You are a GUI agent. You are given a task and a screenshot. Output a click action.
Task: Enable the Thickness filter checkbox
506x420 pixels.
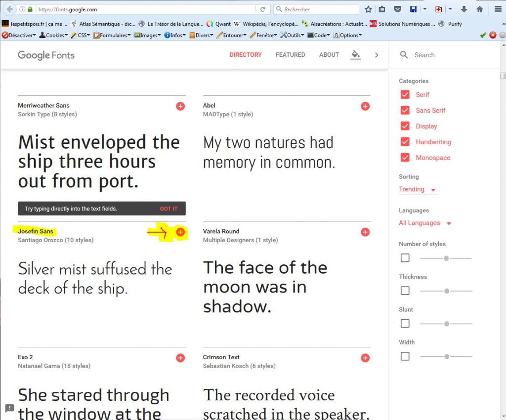[x=405, y=291]
